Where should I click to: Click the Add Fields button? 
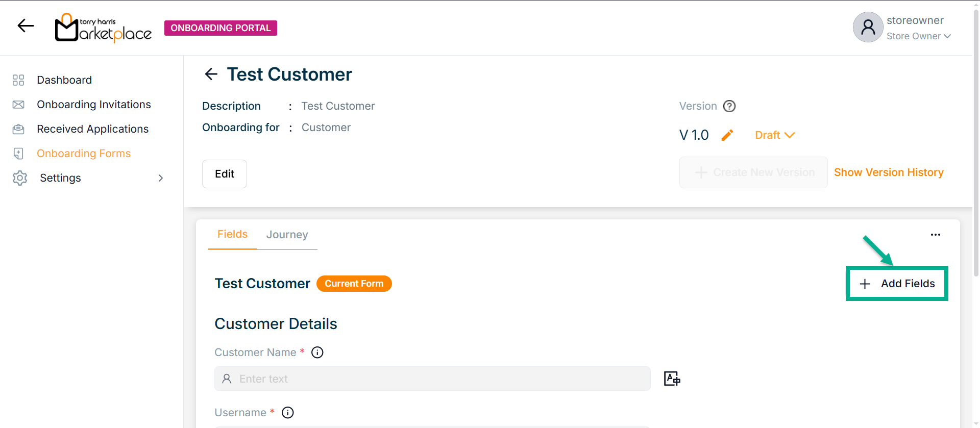(897, 284)
